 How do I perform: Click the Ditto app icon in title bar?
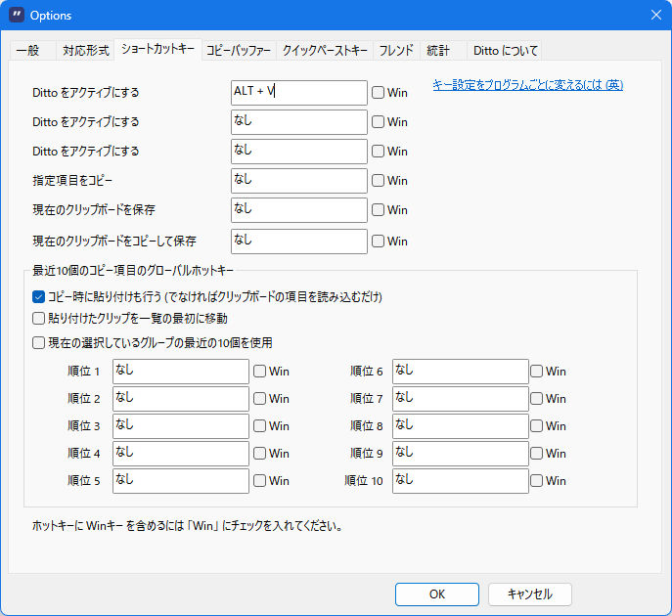tap(17, 15)
